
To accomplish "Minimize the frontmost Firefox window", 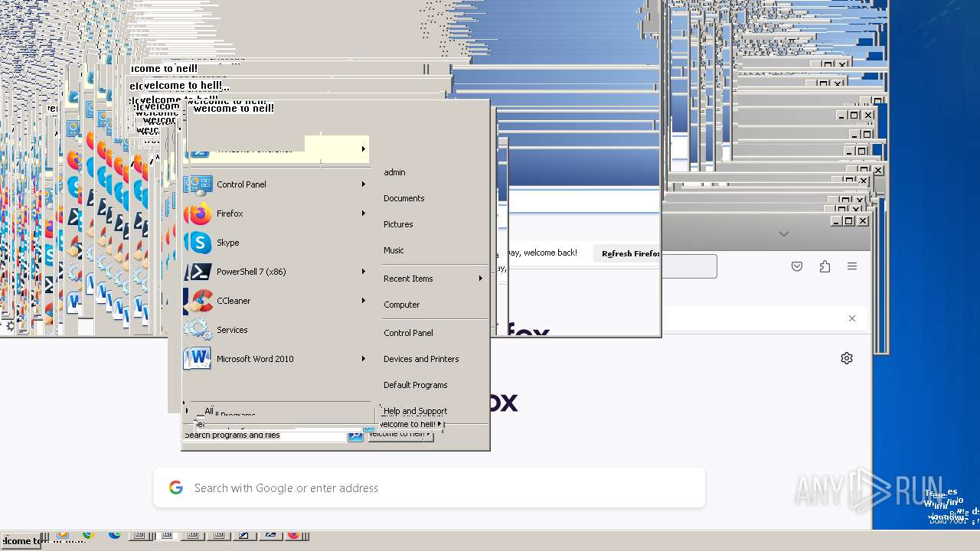I will (x=836, y=221).
